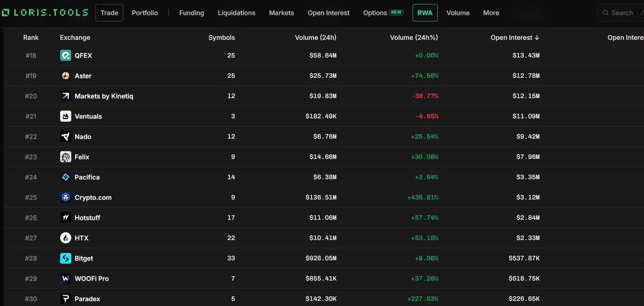The image size is (644, 306).
Task: Click the Paradex exchange logo icon
Action: (65, 298)
